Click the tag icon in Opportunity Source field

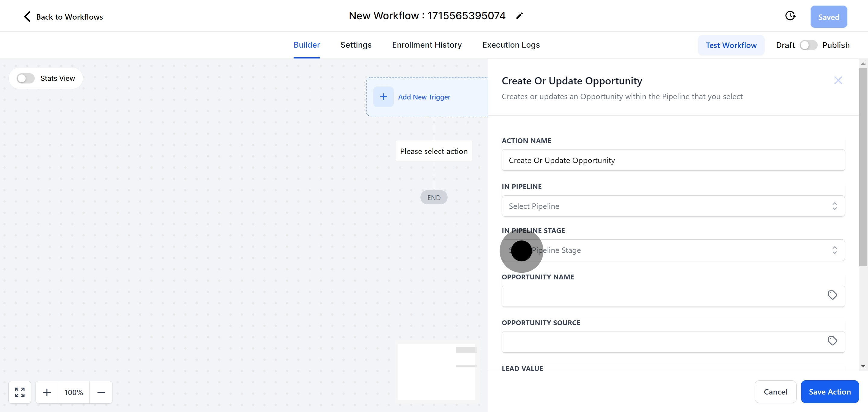(832, 341)
